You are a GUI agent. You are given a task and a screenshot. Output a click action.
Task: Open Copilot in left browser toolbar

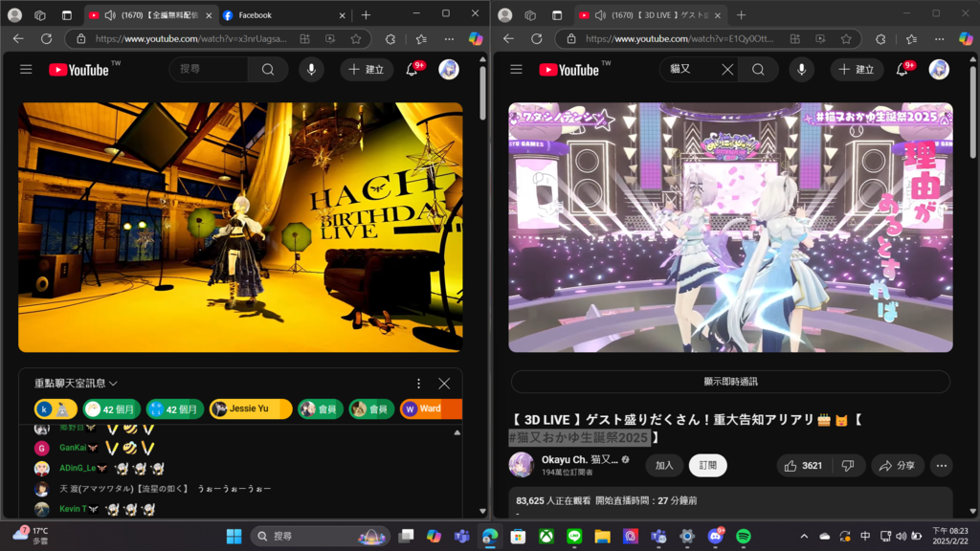476,38
